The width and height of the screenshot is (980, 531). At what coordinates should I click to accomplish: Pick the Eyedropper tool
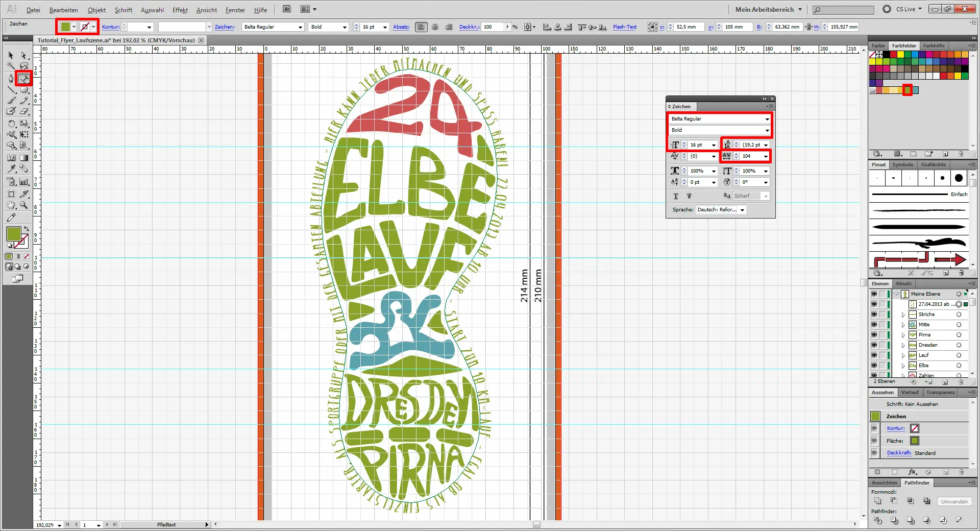click(11, 168)
